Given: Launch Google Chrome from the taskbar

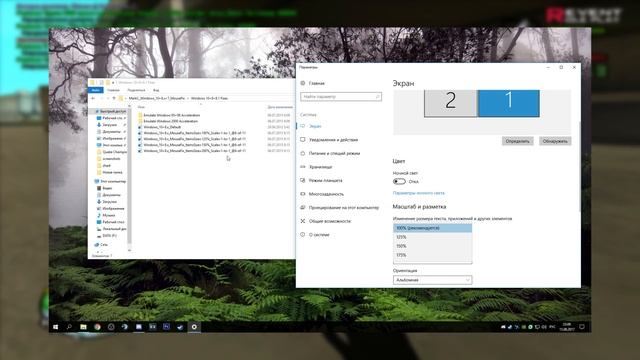Looking at the screenshot, I should tap(97, 327).
